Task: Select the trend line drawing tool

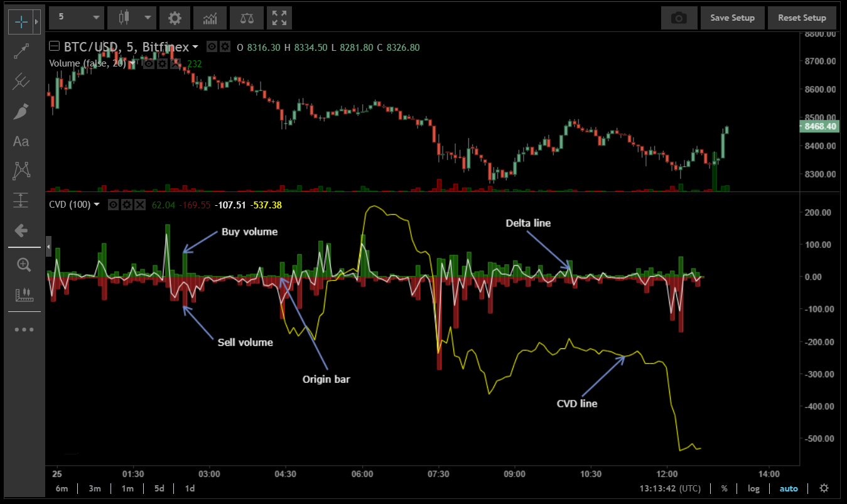Action: [21, 51]
